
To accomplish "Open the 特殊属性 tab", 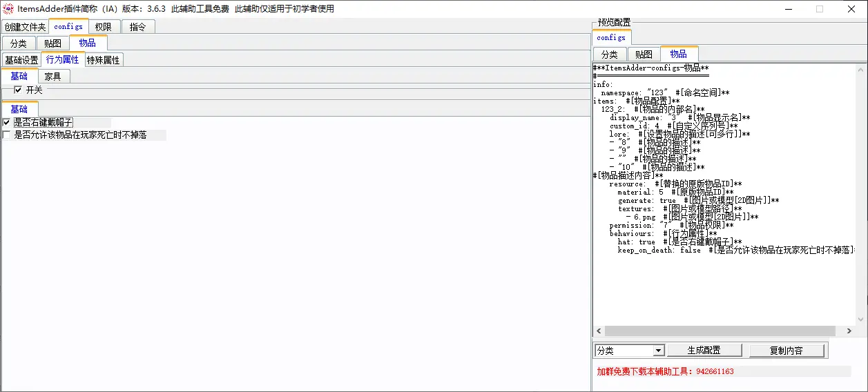I will pos(104,60).
